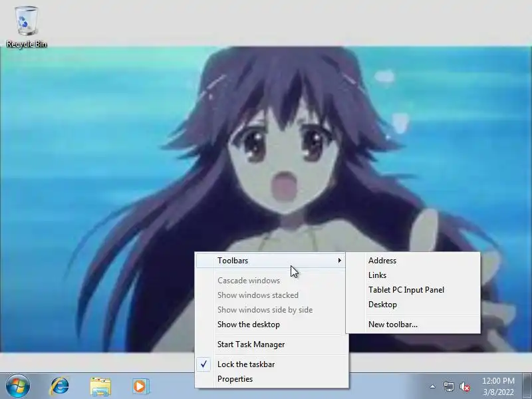Open the clock showing 12:00 PM
Viewport: 532px width, 399px height.
pos(498,386)
